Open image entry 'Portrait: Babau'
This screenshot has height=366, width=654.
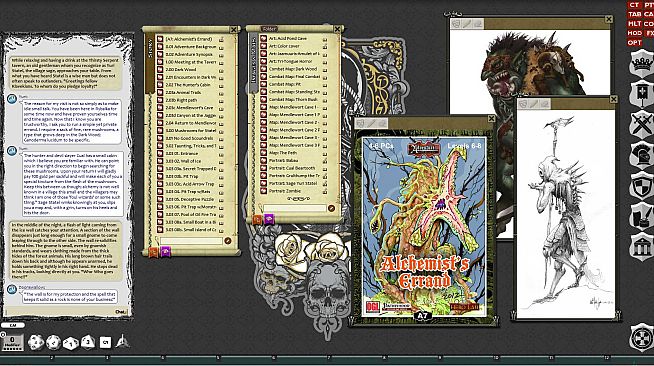283,160
